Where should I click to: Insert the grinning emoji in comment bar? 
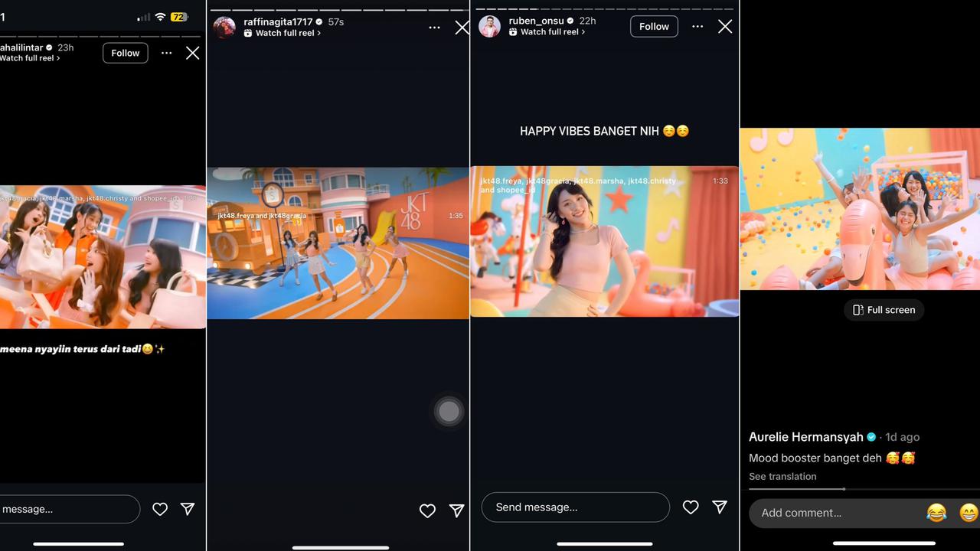click(x=969, y=513)
